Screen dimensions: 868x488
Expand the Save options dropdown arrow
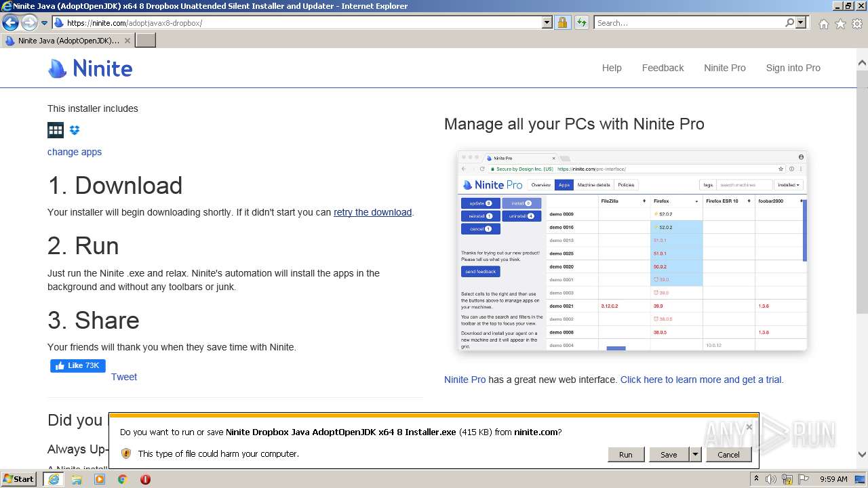click(695, 455)
